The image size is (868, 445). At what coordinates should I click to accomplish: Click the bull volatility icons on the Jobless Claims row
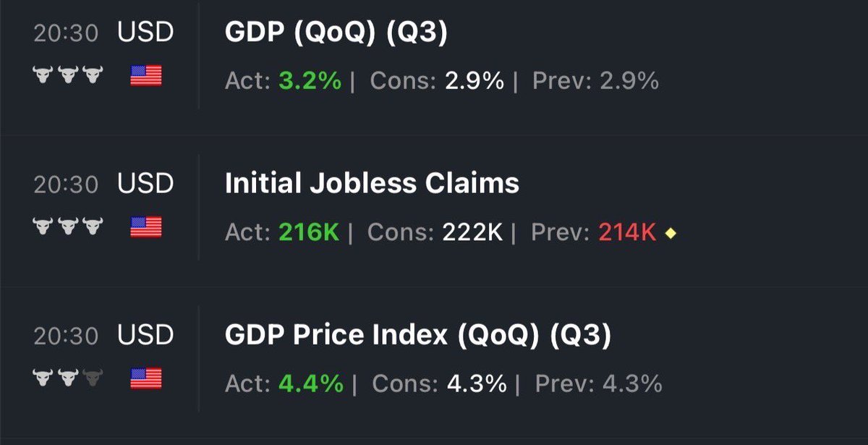coord(68,227)
